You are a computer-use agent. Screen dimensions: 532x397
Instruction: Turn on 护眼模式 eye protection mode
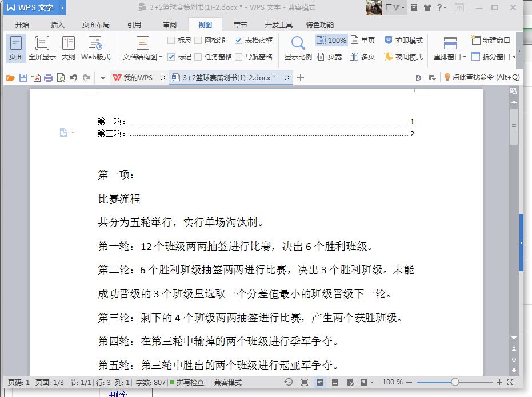click(x=404, y=41)
